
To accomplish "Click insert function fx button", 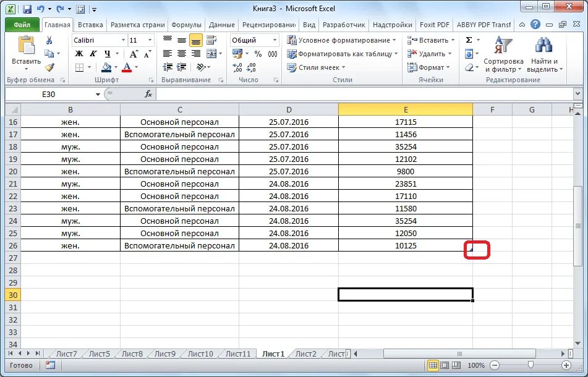I will tap(148, 94).
